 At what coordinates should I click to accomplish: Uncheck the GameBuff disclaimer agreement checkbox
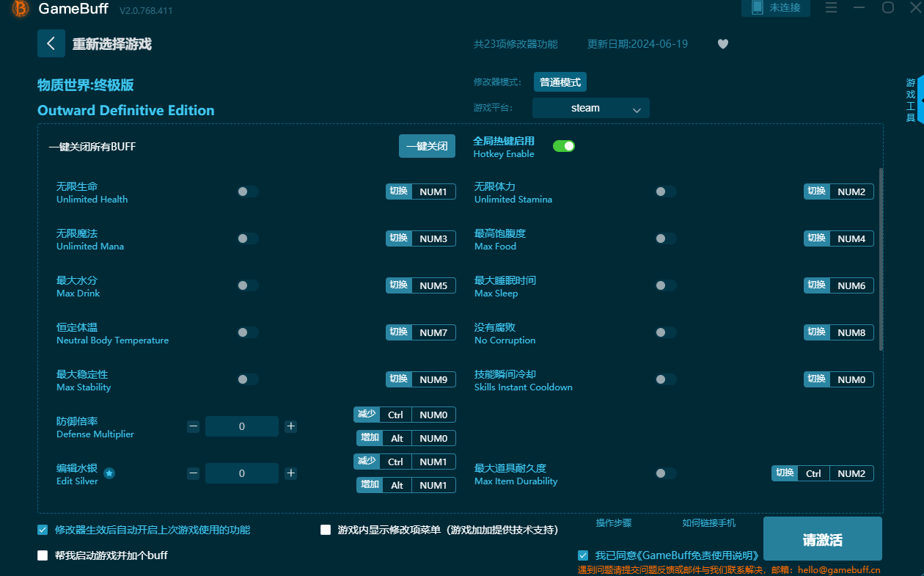pyautogui.click(x=583, y=555)
